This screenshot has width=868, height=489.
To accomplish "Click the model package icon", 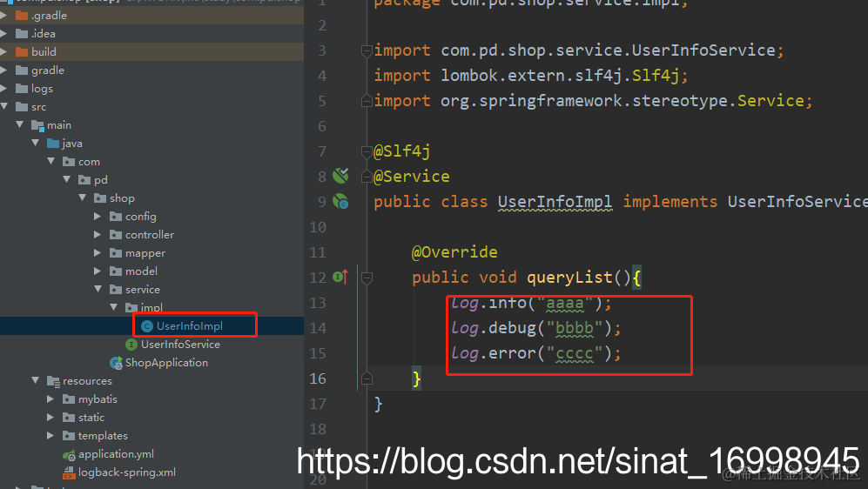I will 116,271.
